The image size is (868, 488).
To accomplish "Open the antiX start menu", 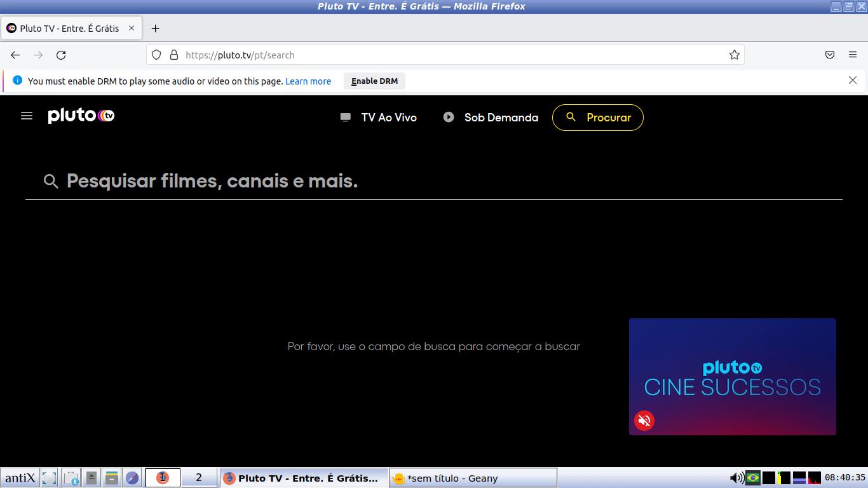I will coord(20,478).
